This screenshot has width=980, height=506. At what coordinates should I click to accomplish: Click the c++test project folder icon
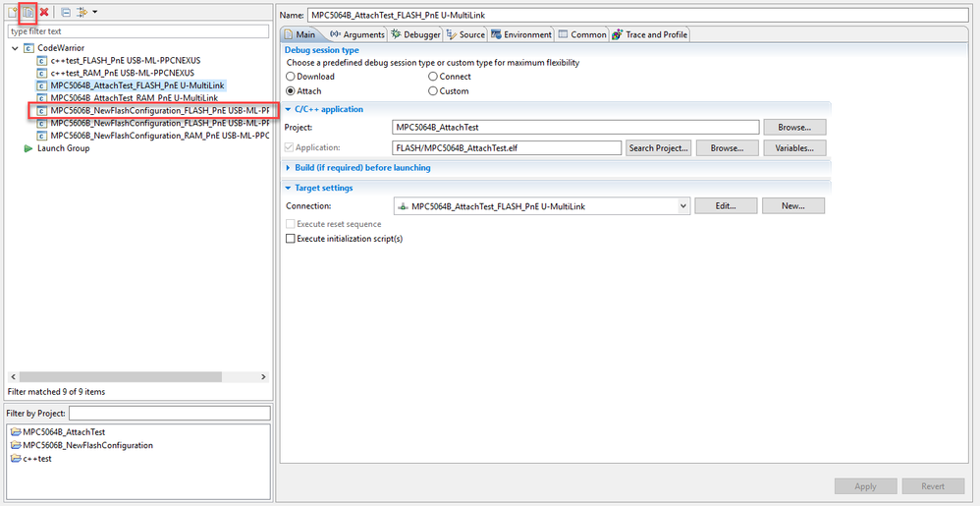pyautogui.click(x=16, y=459)
